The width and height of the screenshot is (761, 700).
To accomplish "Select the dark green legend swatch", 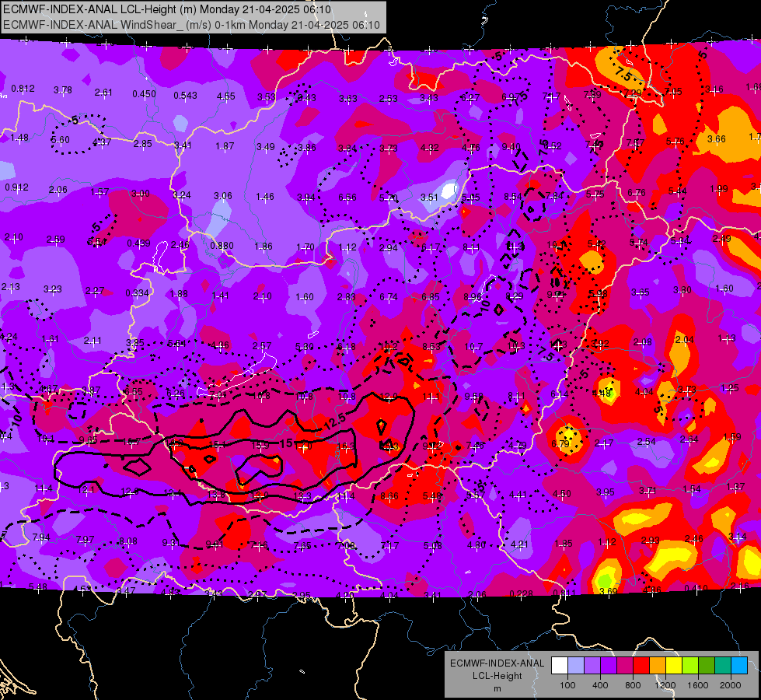I will [x=706, y=666].
